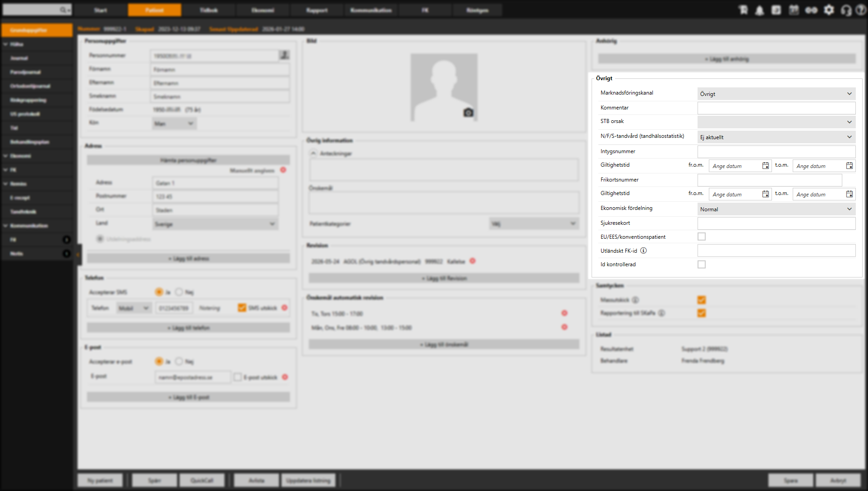
Task: Open calendar for Frikort Giltighetstid t.o.m. date
Action: [849, 194]
